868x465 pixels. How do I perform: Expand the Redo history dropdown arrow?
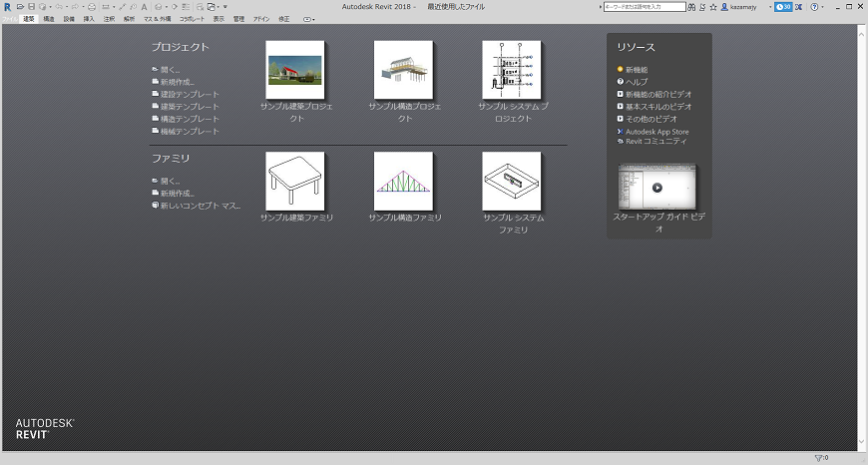point(83,7)
